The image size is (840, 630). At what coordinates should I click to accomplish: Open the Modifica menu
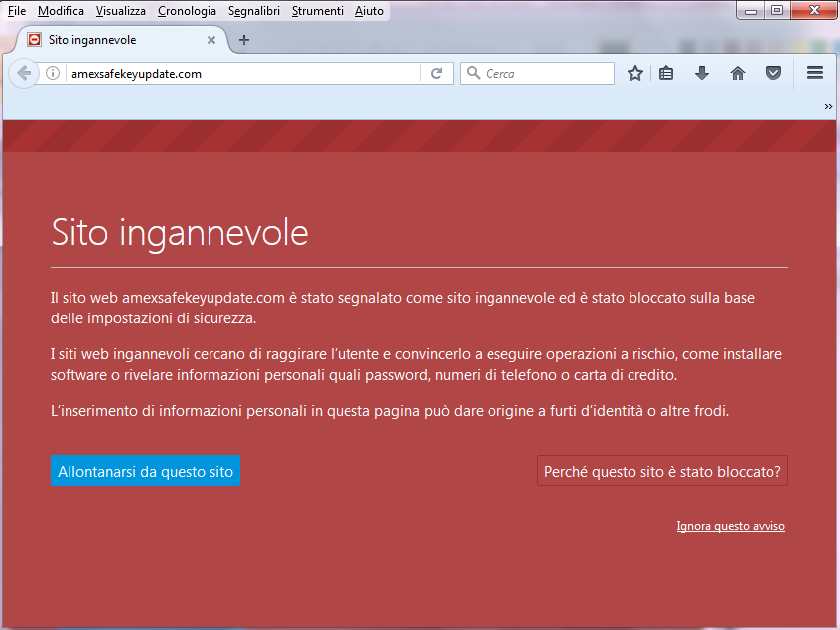click(61, 11)
